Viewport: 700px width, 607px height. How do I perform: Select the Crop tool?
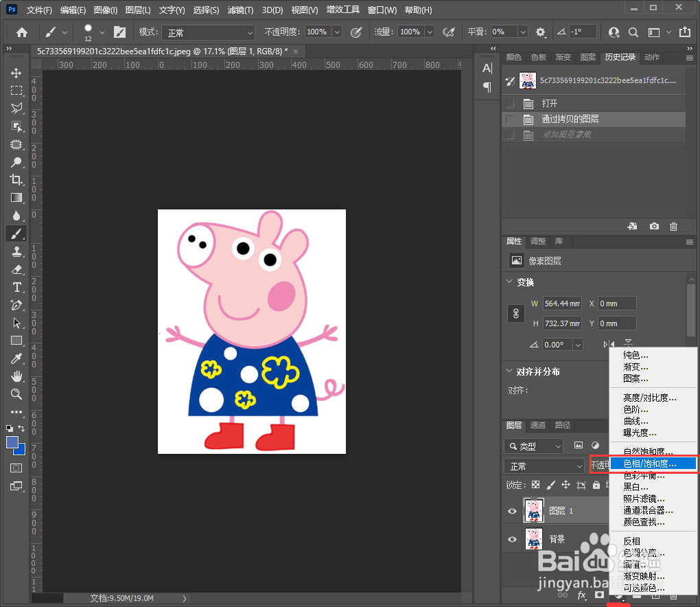pos(16,180)
